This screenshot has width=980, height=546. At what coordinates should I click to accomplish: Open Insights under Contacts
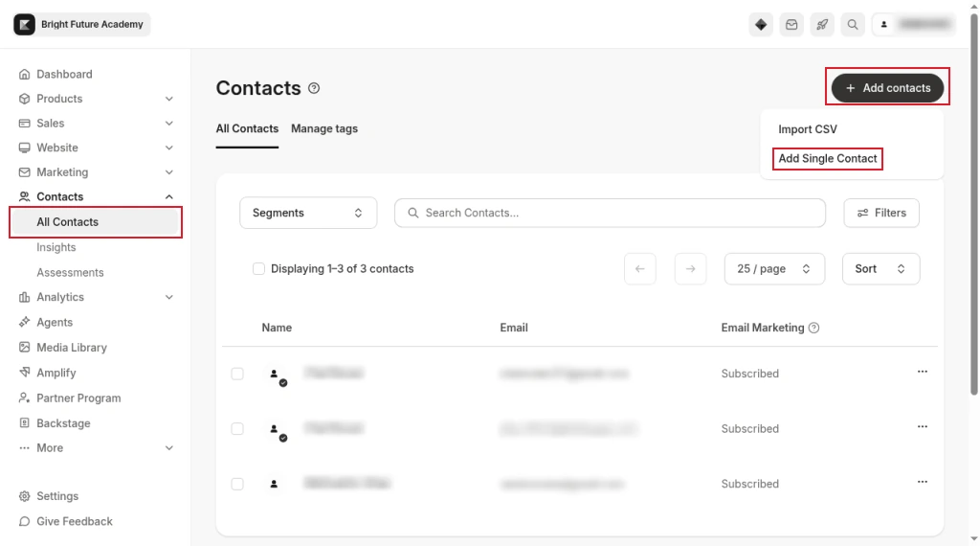coord(56,247)
